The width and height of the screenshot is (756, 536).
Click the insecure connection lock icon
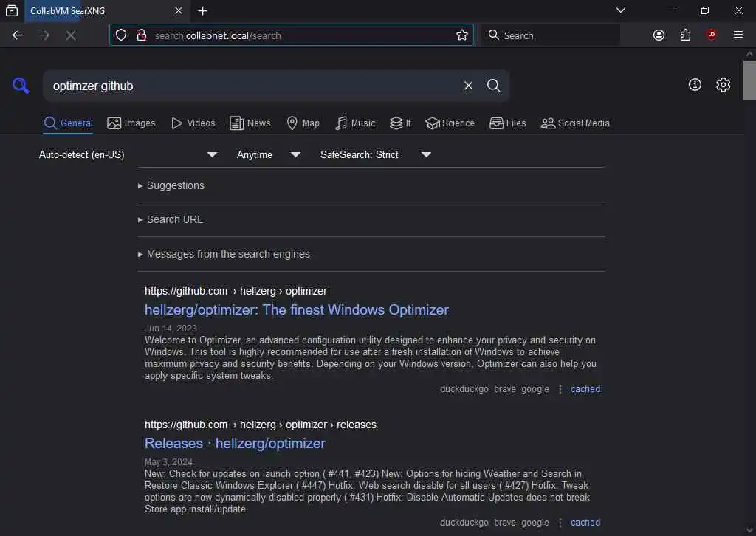click(141, 35)
